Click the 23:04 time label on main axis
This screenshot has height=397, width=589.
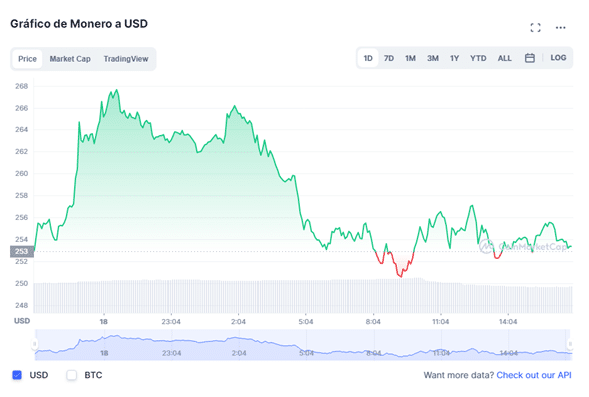(171, 322)
